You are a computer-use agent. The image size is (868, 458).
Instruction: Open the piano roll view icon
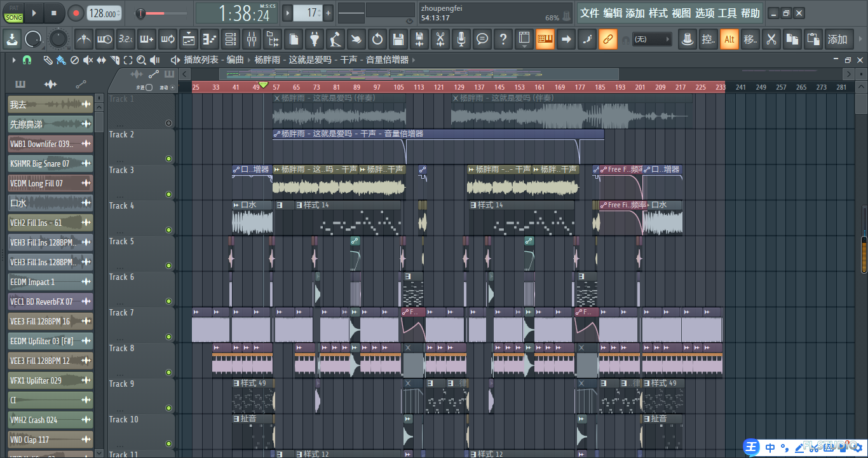(x=209, y=39)
